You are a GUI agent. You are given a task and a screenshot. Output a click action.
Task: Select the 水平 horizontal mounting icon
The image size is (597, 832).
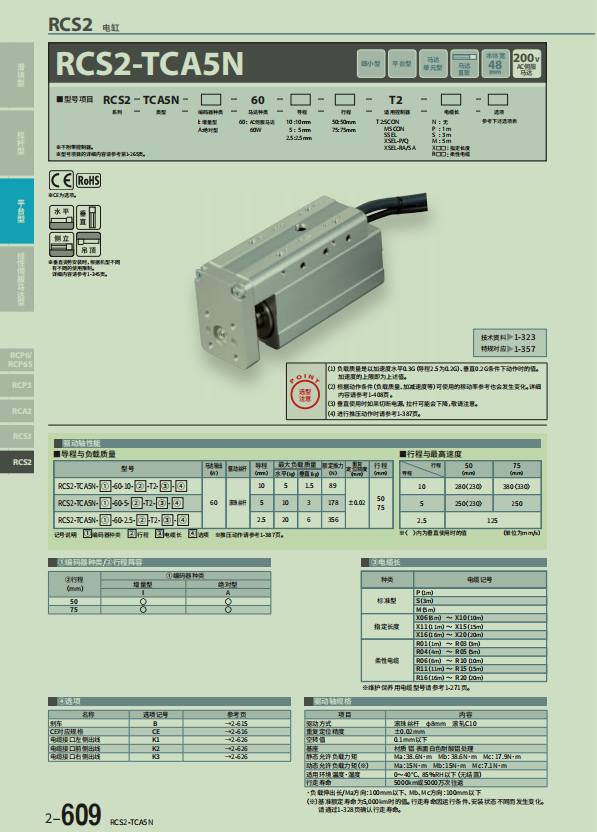click(62, 218)
